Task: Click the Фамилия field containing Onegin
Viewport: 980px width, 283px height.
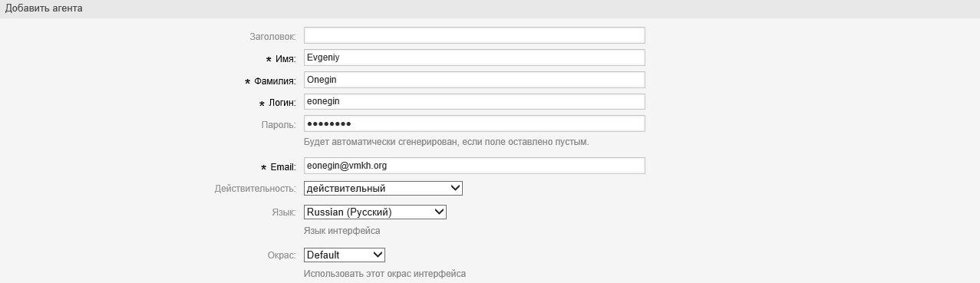Action: click(474, 80)
